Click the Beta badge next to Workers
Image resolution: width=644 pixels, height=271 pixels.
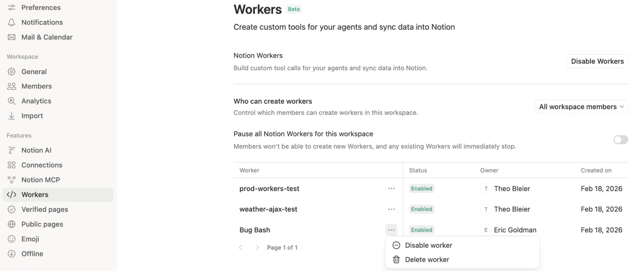coord(293,9)
